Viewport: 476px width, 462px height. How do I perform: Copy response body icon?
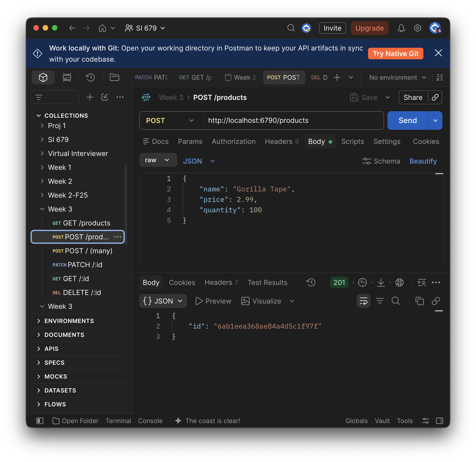[419, 301]
